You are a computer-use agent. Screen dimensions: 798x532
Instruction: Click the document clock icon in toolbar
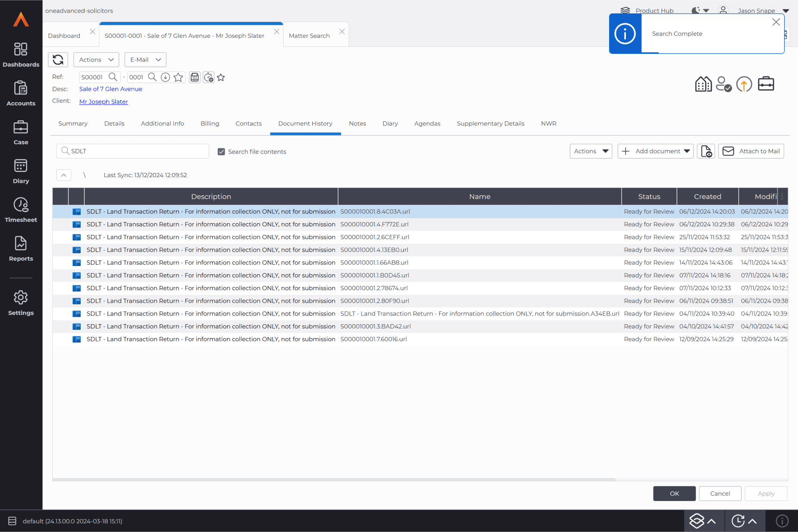[x=706, y=151]
